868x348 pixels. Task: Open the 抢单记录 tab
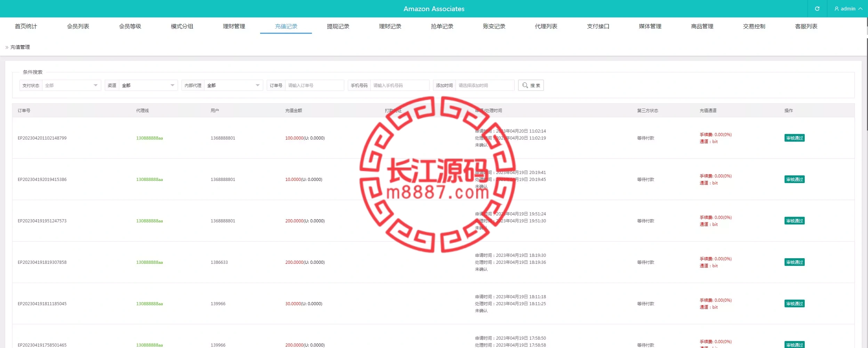coord(442,26)
